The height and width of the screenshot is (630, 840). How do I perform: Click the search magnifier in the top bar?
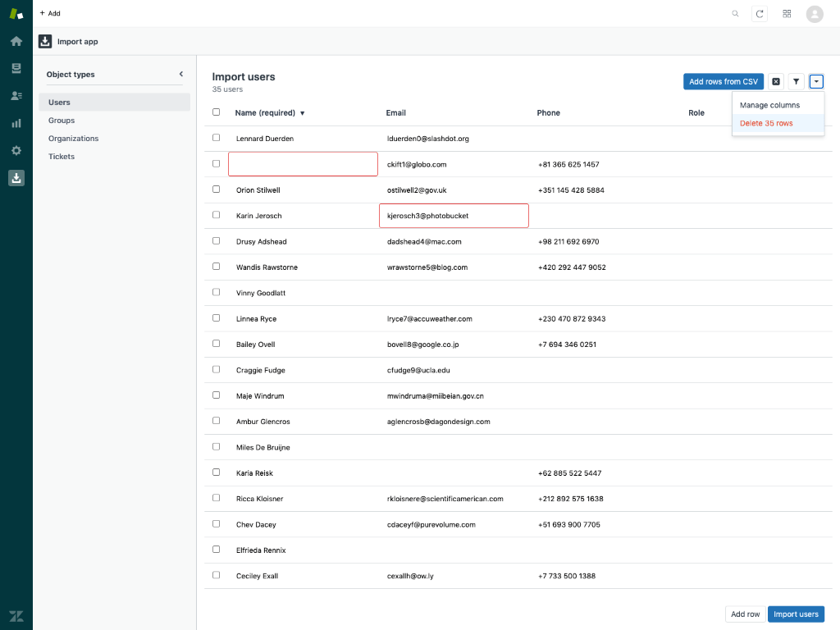click(x=735, y=13)
